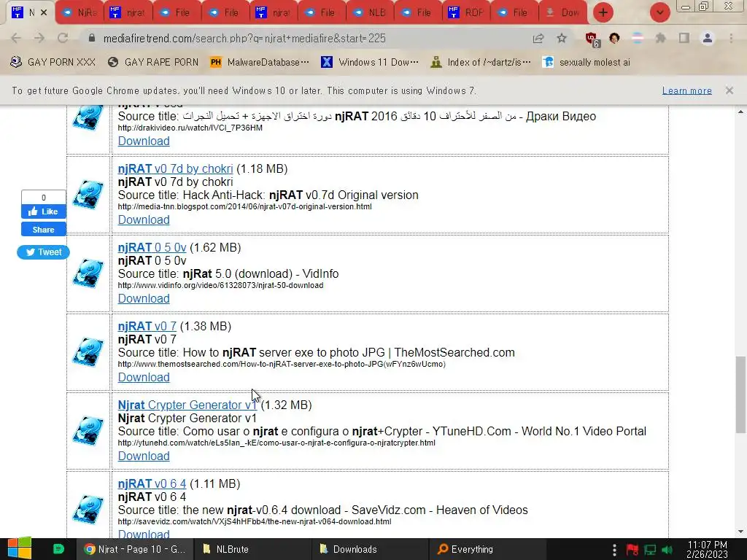Click Download under Njrat Crypter Generator v1
Screen dimensions: 747x560
(144, 456)
